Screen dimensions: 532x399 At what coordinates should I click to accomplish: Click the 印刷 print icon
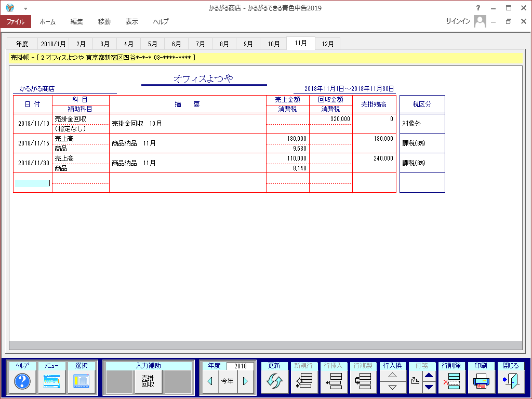tap(481, 381)
